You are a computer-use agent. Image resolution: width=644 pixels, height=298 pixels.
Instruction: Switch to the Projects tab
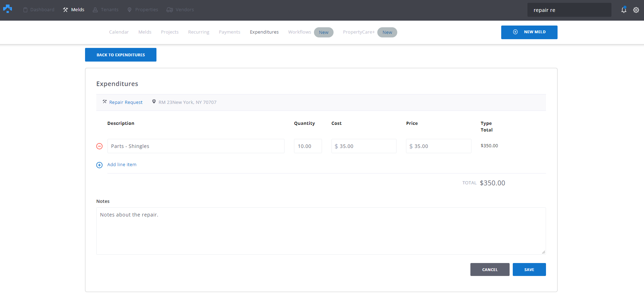(170, 32)
